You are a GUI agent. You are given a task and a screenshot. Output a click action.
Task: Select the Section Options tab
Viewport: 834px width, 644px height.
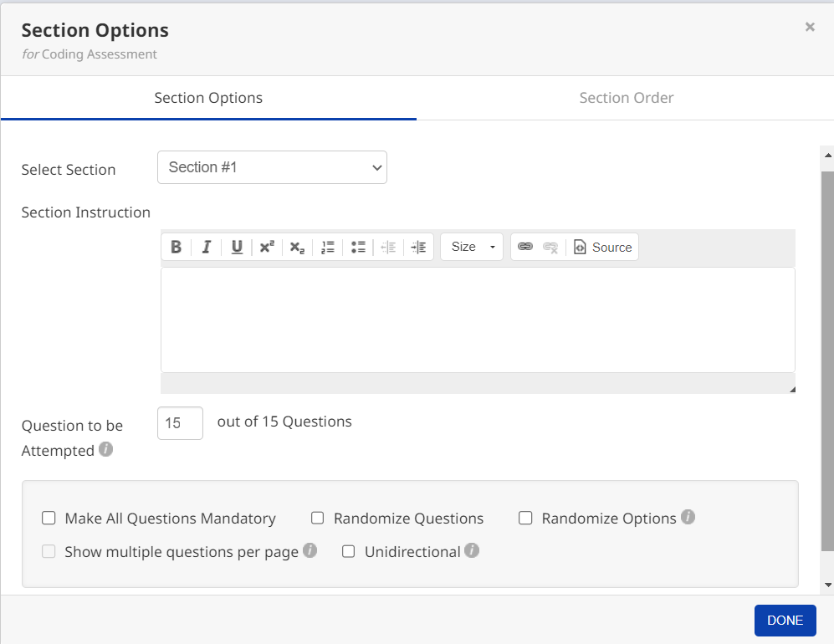click(208, 98)
